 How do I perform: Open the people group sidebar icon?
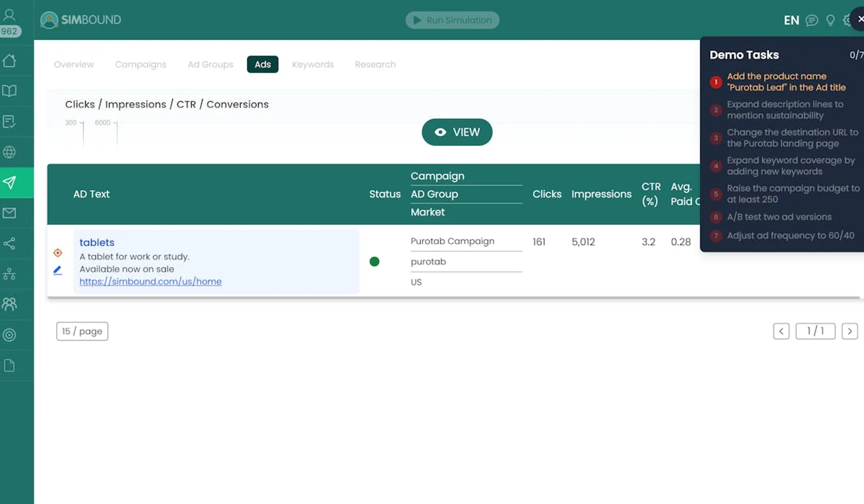(9, 305)
